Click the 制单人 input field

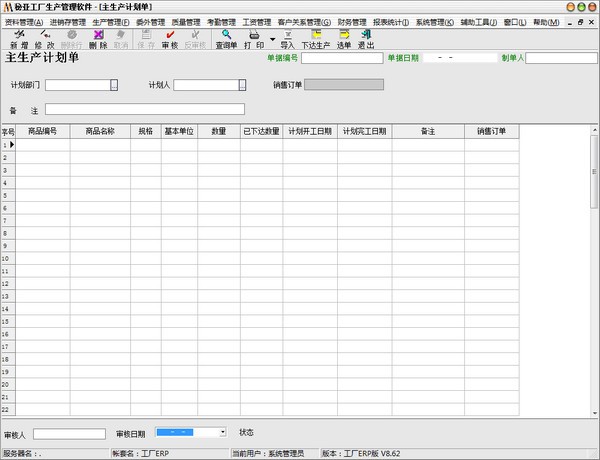[x=561, y=58]
